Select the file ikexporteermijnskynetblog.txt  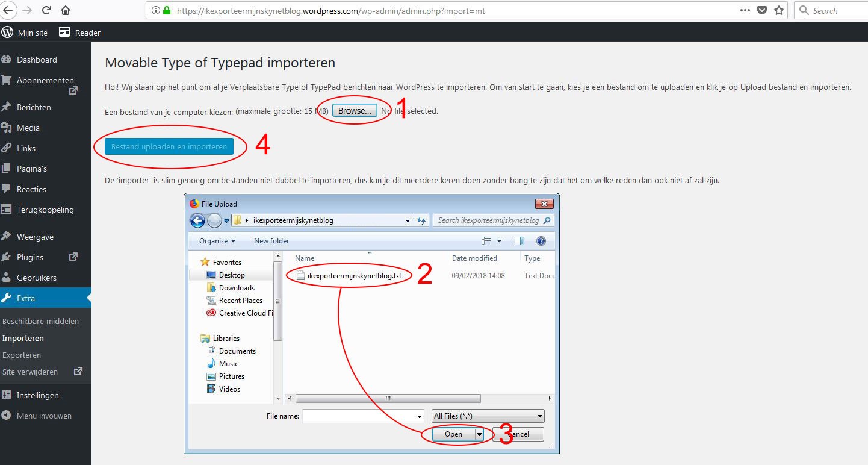pyautogui.click(x=354, y=276)
